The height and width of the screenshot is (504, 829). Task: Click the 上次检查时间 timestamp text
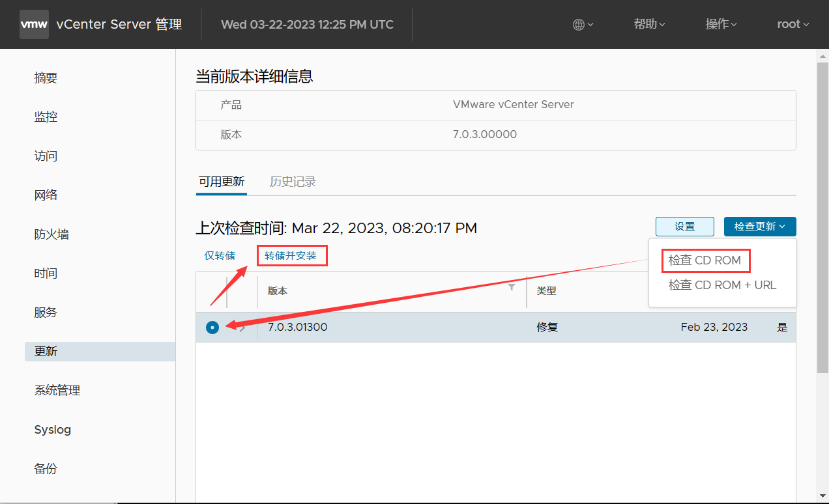[x=336, y=228]
